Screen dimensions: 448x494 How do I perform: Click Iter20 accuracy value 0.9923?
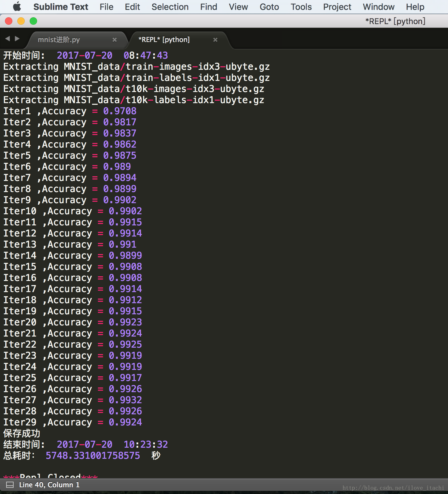point(125,322)
